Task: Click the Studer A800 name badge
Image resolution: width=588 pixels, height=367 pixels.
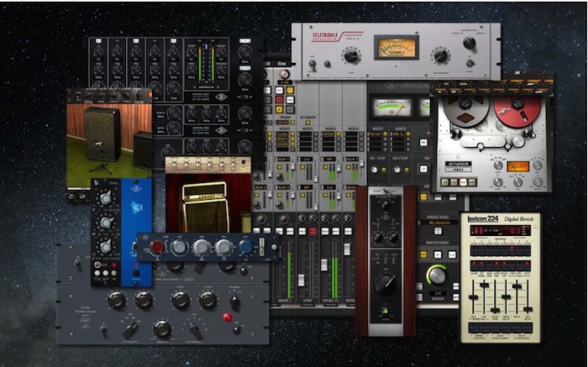Action: click(458, 166)
